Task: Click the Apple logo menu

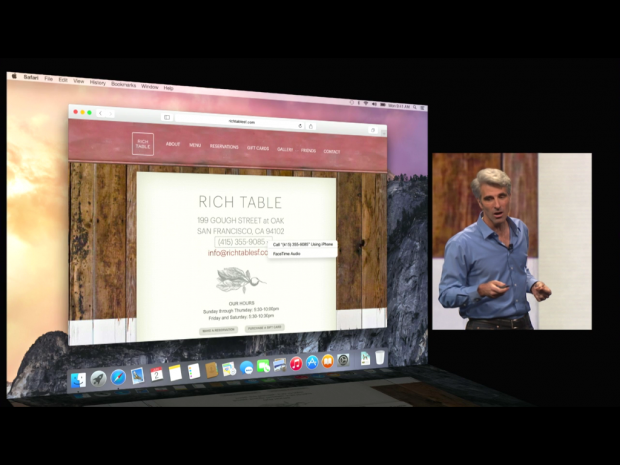Action: tap(14, 76)
